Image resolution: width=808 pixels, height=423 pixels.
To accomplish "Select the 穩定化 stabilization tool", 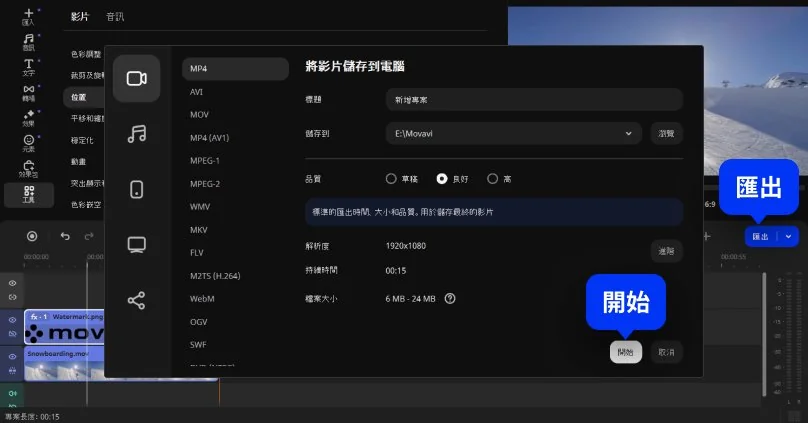I will pos(82,140).
